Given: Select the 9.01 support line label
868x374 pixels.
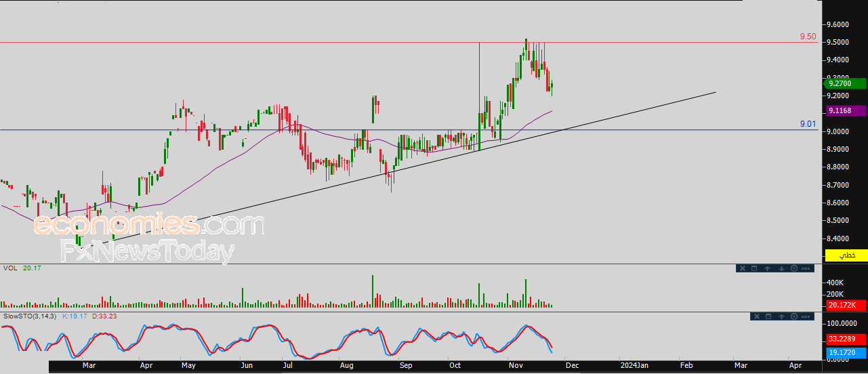Looking at the screenshot, I should pos(808,124).
